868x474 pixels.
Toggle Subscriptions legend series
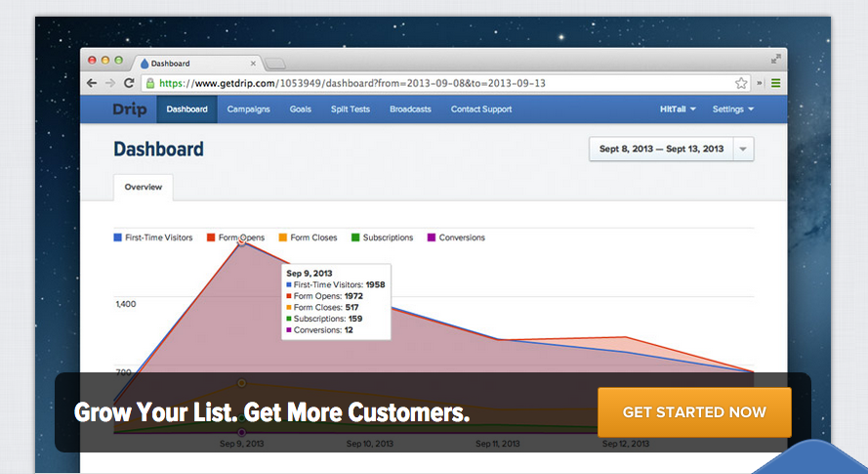click(x=383, y=237)
